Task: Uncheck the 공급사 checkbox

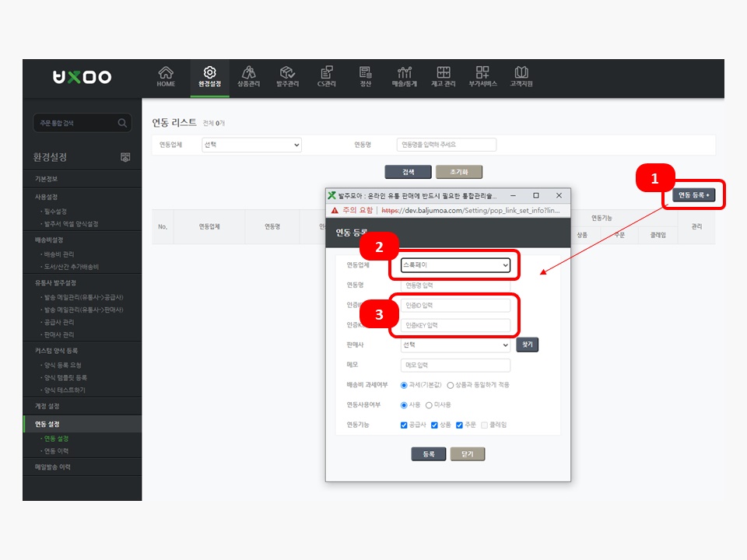Action: tap(404, 425)
